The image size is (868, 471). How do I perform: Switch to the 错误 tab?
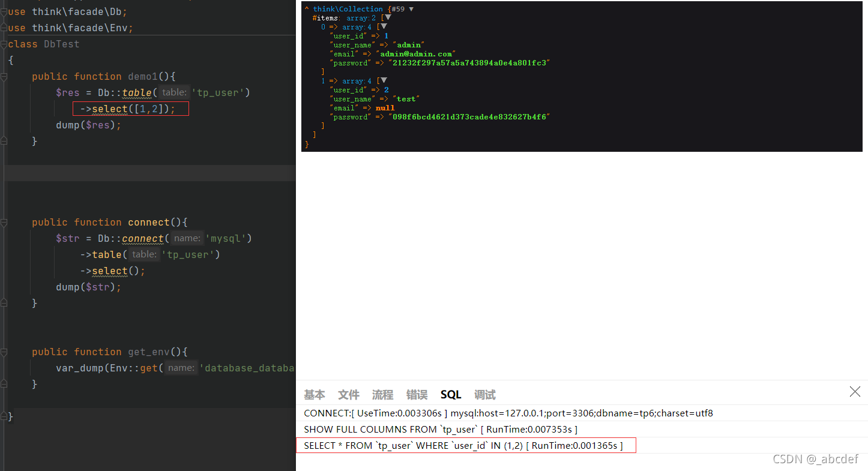(x=417, y=395)
